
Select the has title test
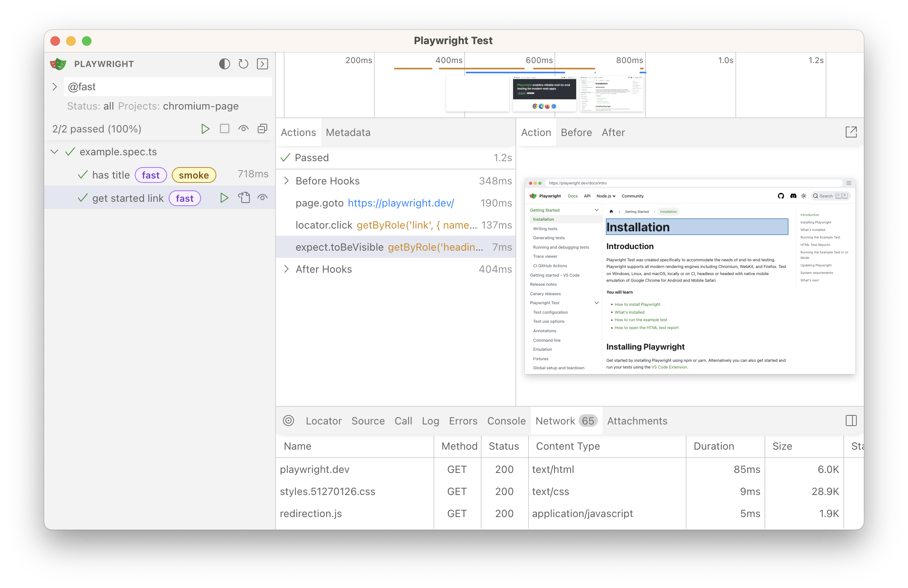tap(111, 175)
